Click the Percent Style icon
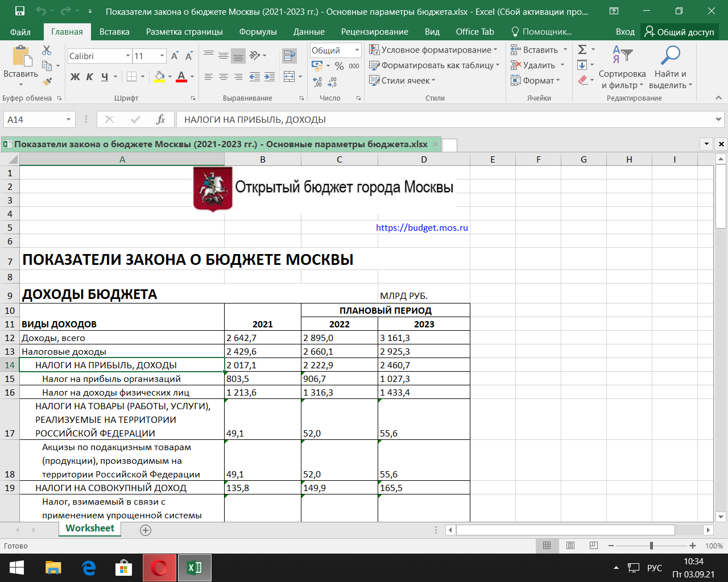This screenshot has height=582, width=728. [x=340, y=66]
